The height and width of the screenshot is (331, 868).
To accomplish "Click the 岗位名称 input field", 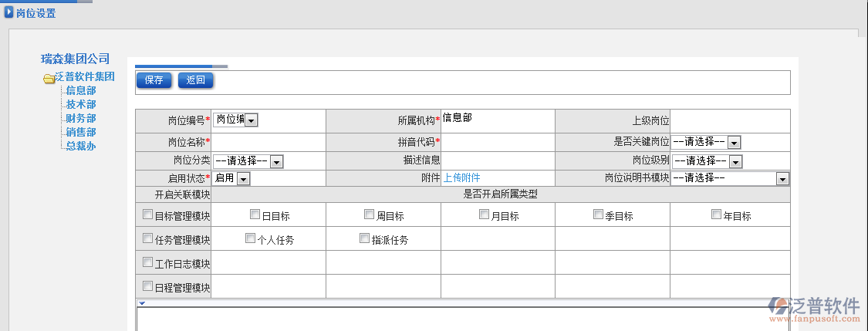I will point(269,142).
